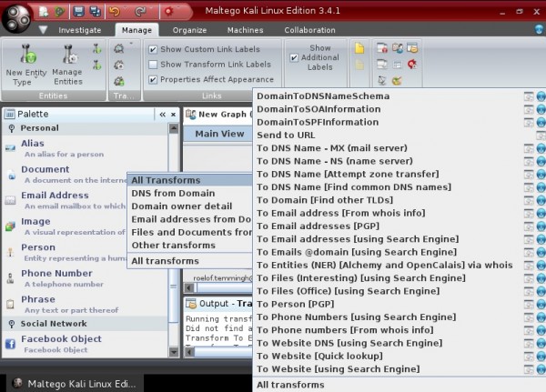Viewport: 546px width, 392px height.
Task: Toggle Show Custom Link Labels checkbox
Action: click(153, 49)
